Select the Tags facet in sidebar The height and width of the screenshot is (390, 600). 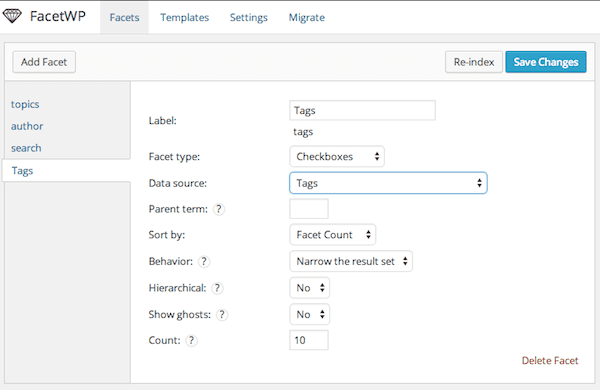click(66, 171)
